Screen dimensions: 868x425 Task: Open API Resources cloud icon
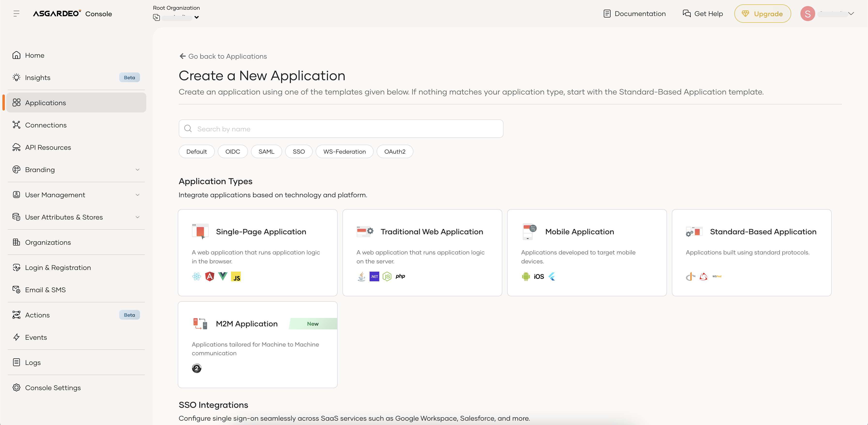coord(16,147)
